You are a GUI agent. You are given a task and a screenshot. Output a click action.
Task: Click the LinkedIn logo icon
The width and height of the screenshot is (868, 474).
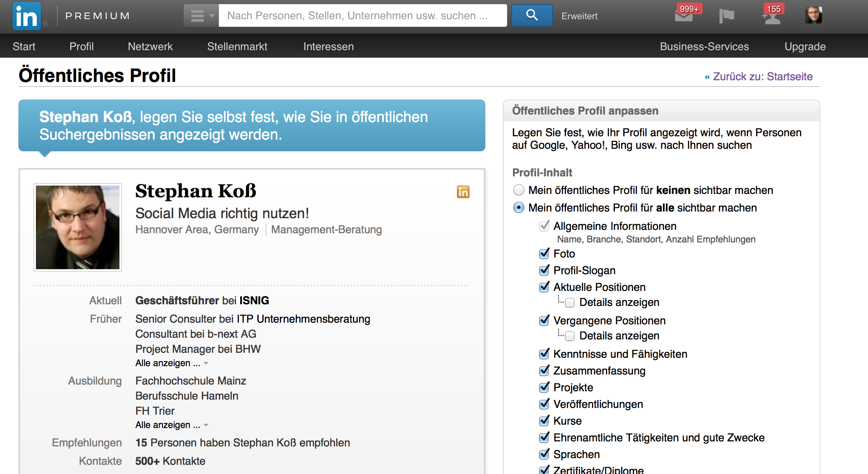click(27, 16)
